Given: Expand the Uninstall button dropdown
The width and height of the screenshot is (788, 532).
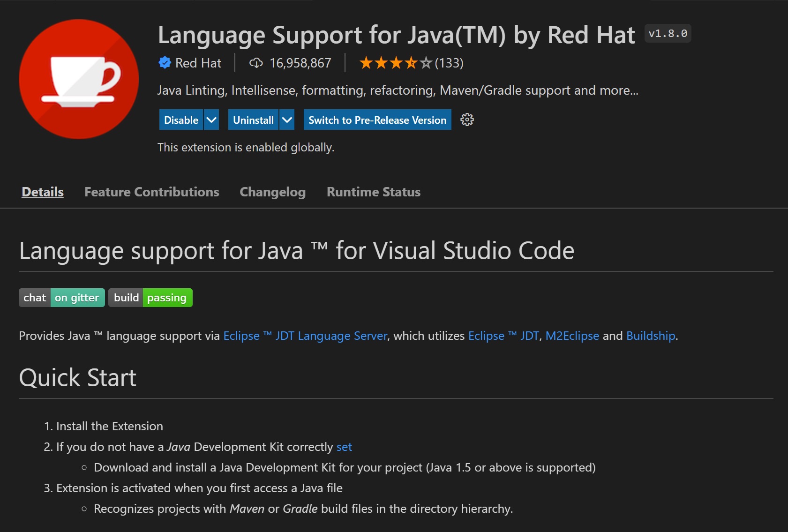Looking at the screenshot, I should point(286,120).
